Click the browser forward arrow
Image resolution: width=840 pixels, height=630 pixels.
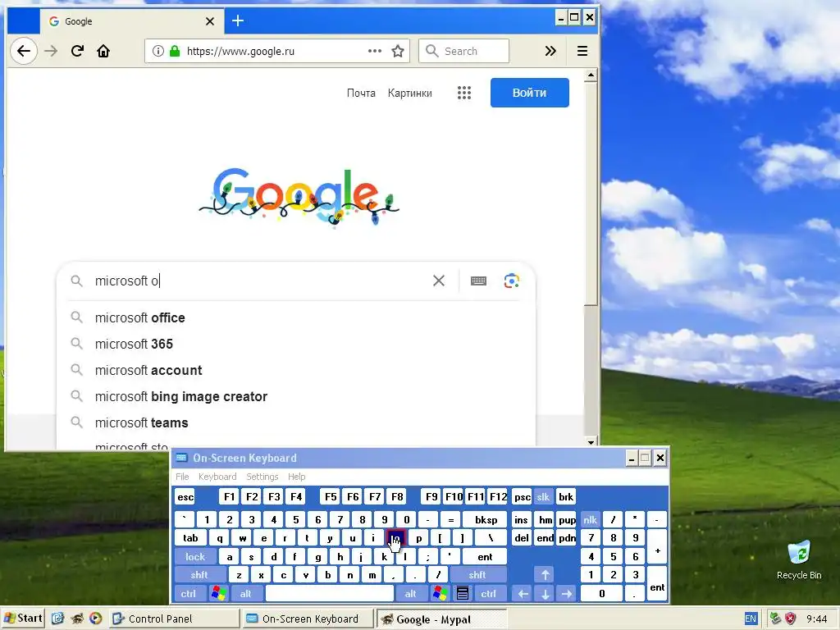pos(51,51)
